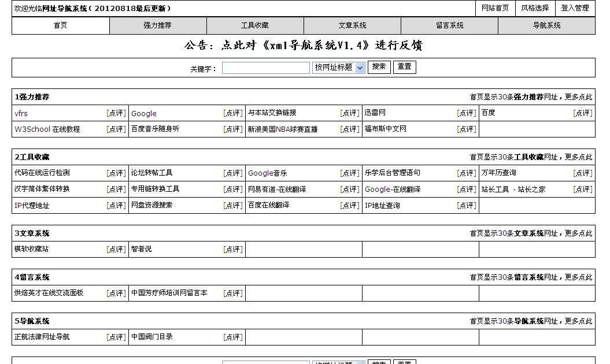Viewport: 610px width, 364px height.
Task: Open IP代理地址 link
Action: (x=32, y=206)
